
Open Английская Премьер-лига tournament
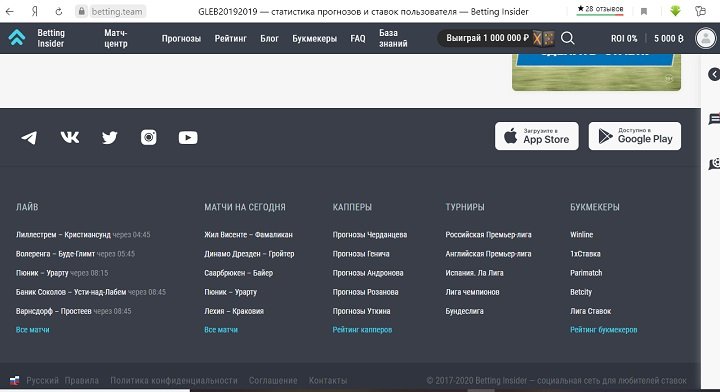click(488, 254)
